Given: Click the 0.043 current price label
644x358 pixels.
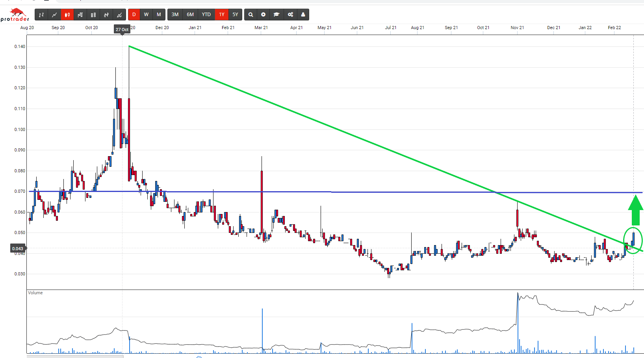Looking at the screenshot, I should pos(18,248).
